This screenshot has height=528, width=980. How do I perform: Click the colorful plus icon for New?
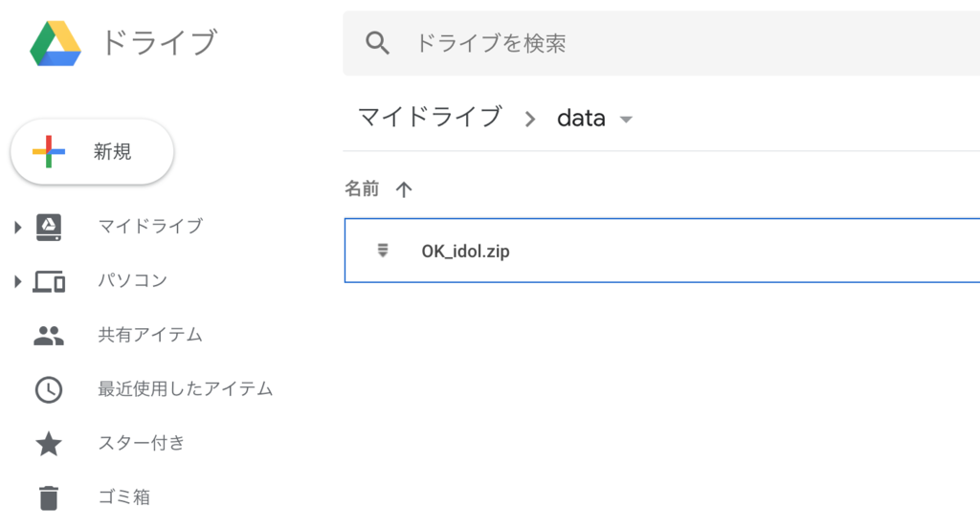[49, 151]
